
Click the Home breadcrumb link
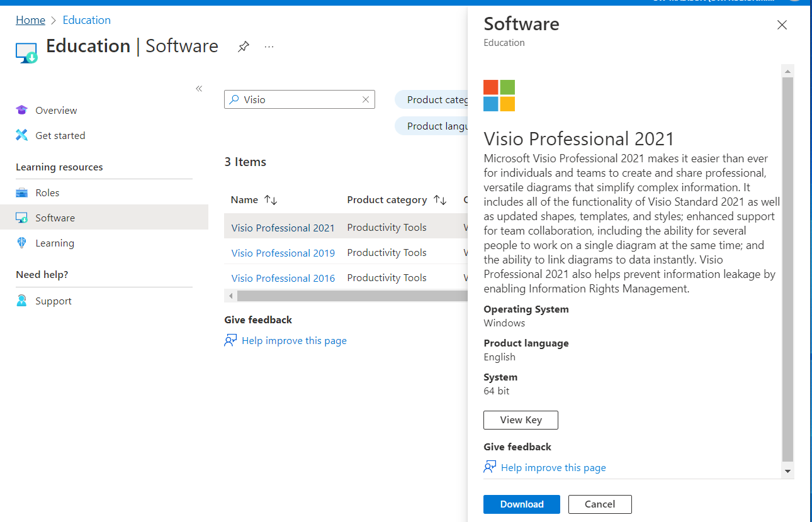click(x=30, y=20)
